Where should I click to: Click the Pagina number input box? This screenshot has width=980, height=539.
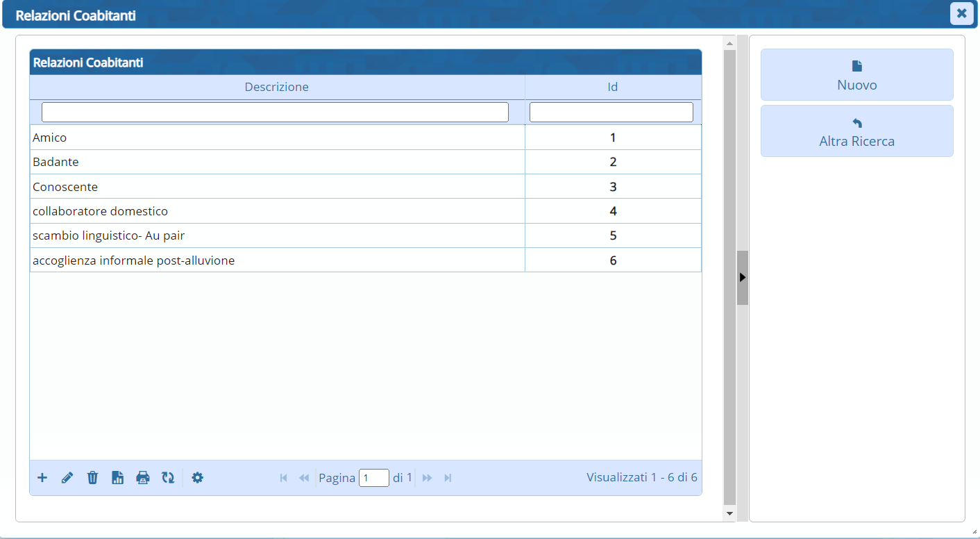click(x=373, y=478)
